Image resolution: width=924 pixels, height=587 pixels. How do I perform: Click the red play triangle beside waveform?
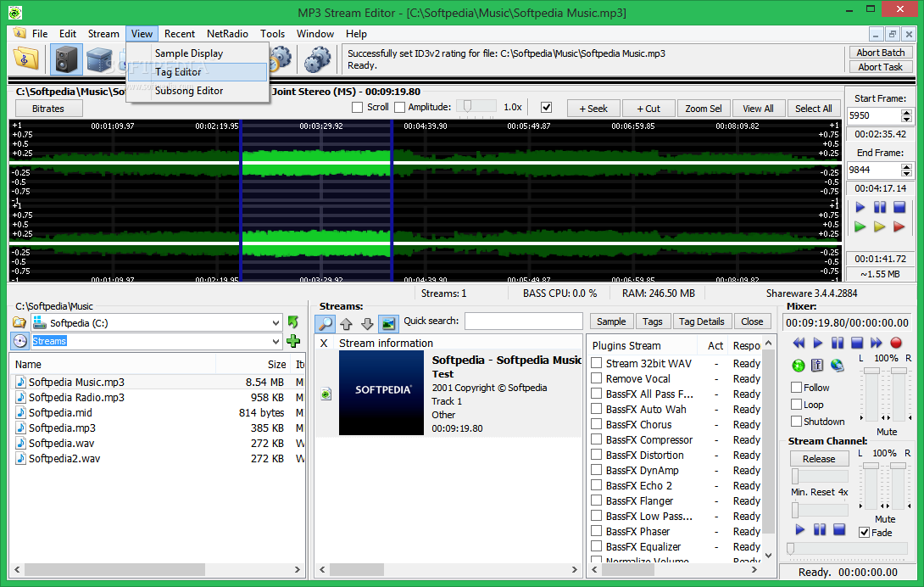pos(899,226)
